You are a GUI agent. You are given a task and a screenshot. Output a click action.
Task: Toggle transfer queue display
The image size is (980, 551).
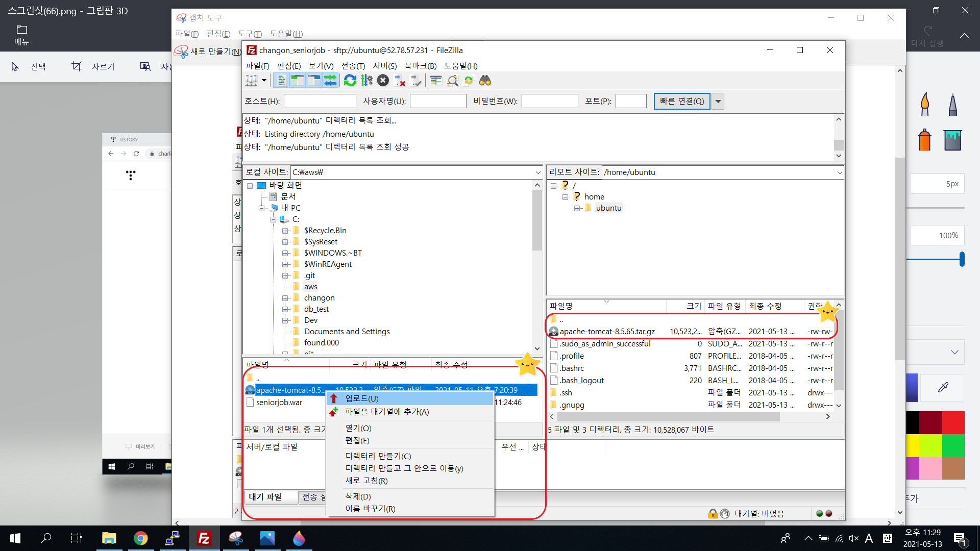point(330,81)
